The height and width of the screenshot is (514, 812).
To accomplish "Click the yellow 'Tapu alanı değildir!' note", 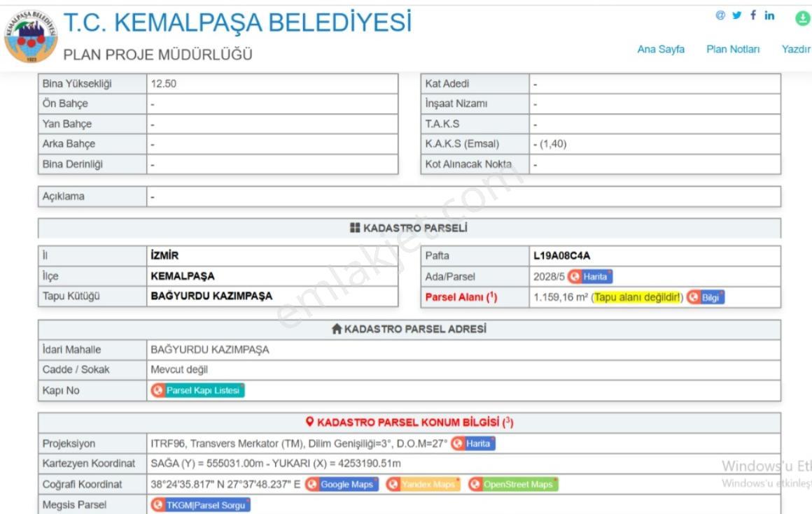I will pyautogui.click(x=636, y=297).
